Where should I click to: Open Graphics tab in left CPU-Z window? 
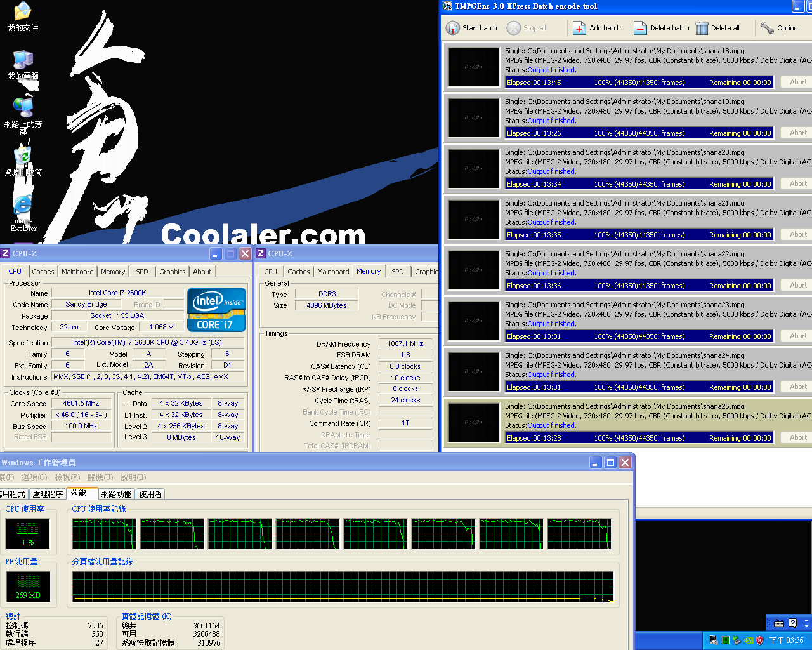[173, 272]
